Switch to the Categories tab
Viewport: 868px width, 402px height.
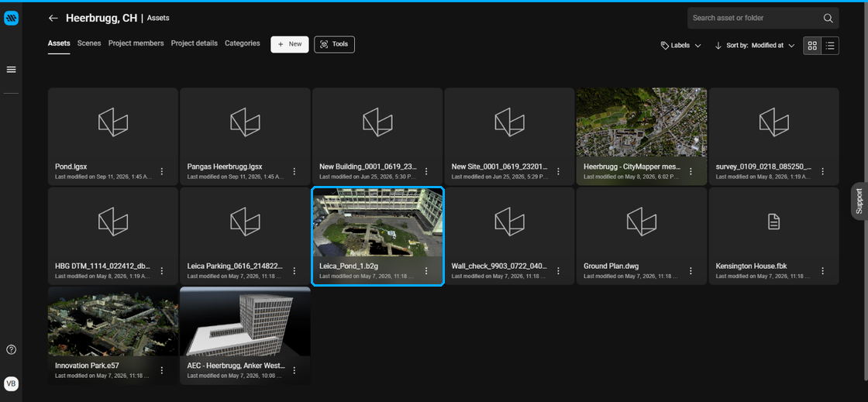pos(243,43)
